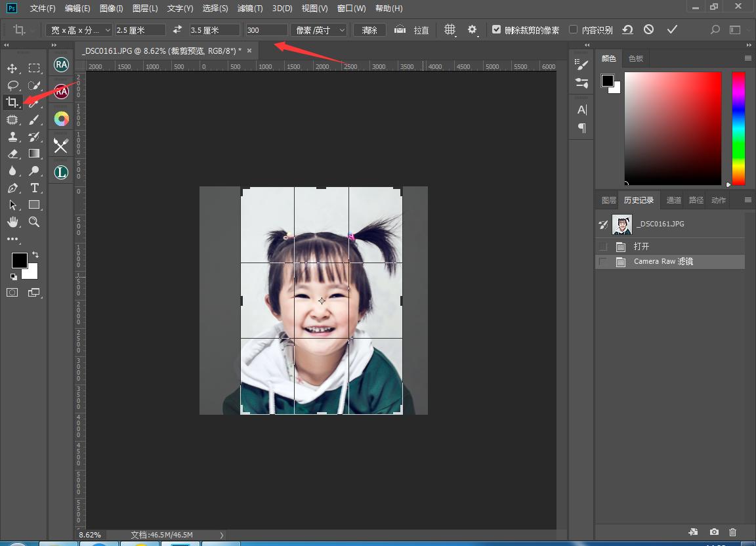Click in the rainbow hue slider strip
Viewport: 756px width, 546px height.
pyautogui.click(x=738, y=128)
